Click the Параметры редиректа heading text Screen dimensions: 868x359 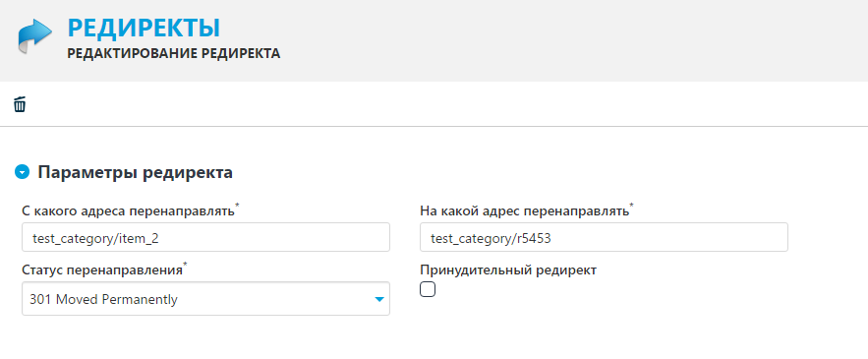click(135, 172)
